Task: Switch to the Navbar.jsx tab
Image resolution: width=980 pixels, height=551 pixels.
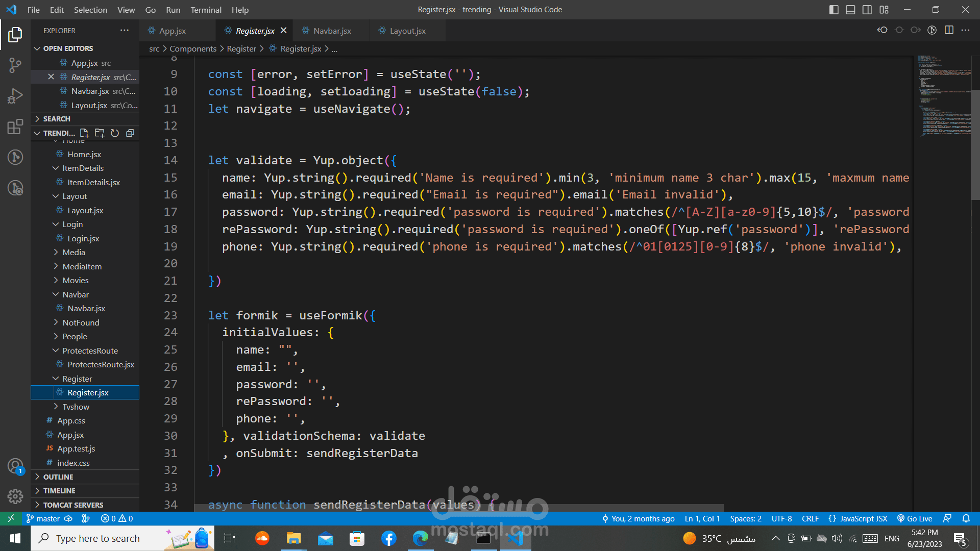Action: click(332, 31)
